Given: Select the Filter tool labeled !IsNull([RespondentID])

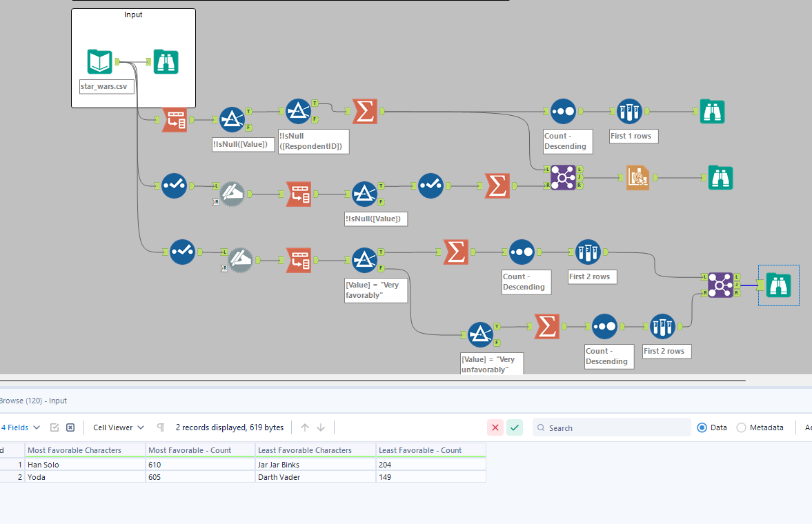Looking at the screenshot, I should (299, 111).
